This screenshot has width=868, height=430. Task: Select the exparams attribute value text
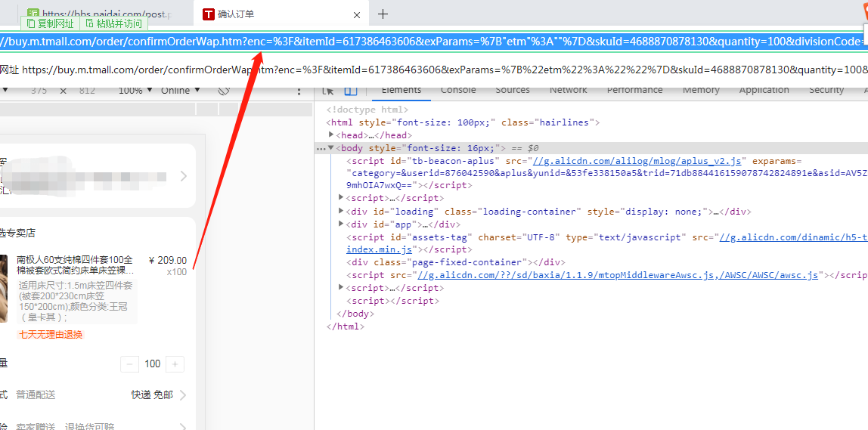click(606, 179)
